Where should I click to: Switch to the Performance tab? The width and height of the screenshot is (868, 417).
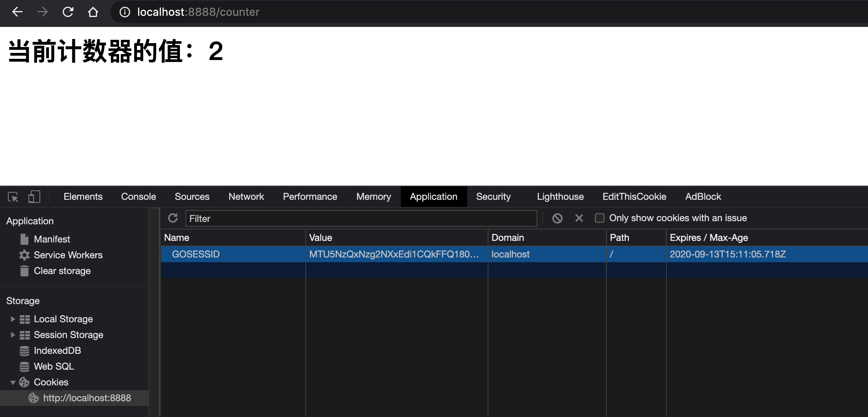pyautogui.click(x=310, y=197)
